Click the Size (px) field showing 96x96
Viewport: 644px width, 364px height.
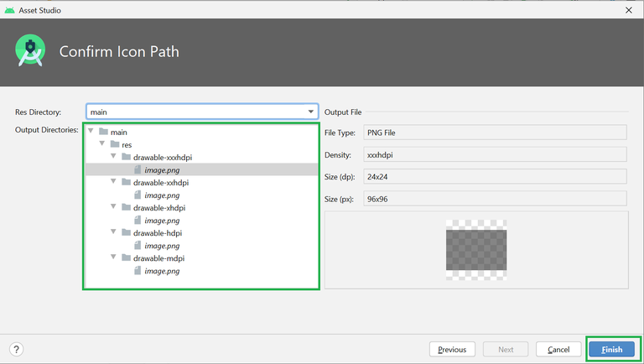pos(495,199)
